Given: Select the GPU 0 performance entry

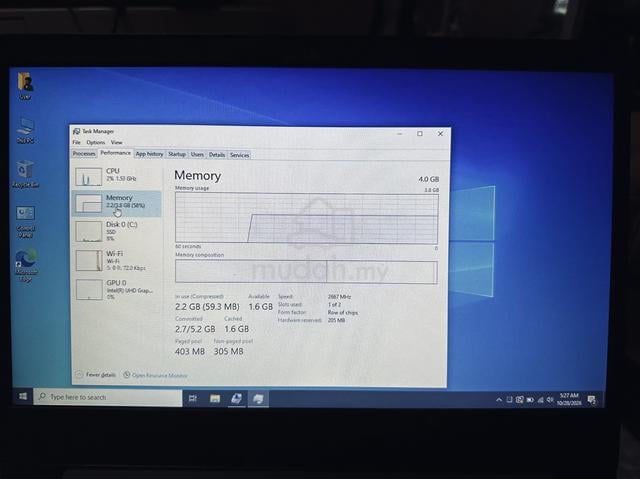Looking at the screenshot, I should [x=117, y=289].
